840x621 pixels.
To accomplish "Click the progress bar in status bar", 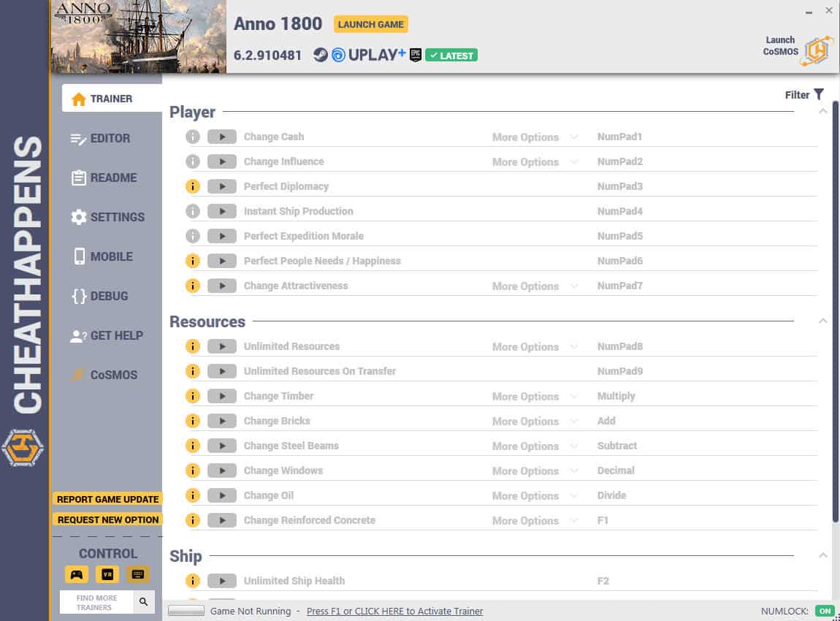I will point(186,611).
